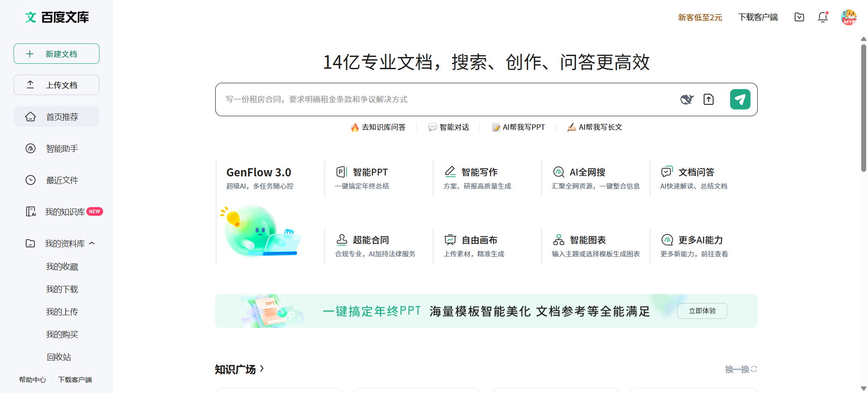The image size is (868, 393).
Task: Click text 合规专业，AI加持法律服务
Action: click(x=375, y=254)
